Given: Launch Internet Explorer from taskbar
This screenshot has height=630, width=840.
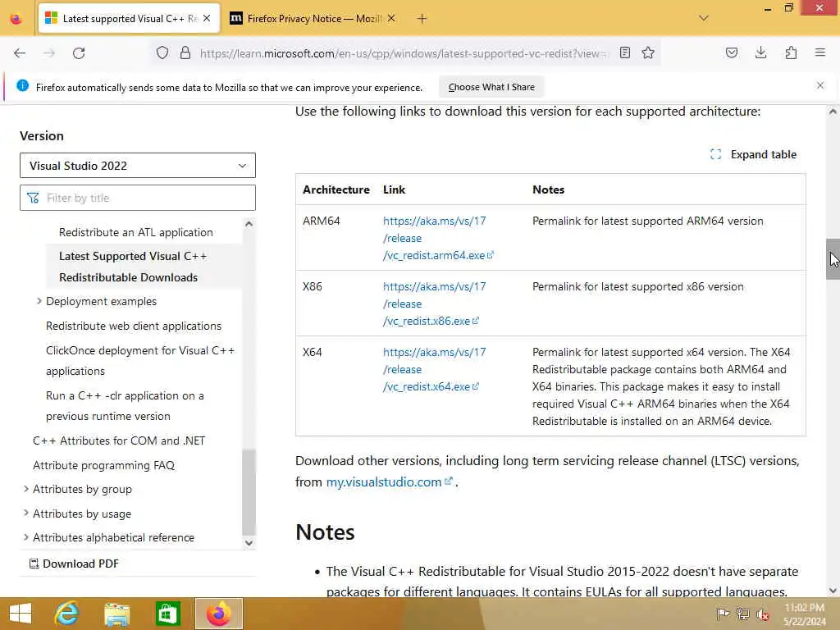Looking at the screenshot, I should pyautogui.click(x=67, y=614).
